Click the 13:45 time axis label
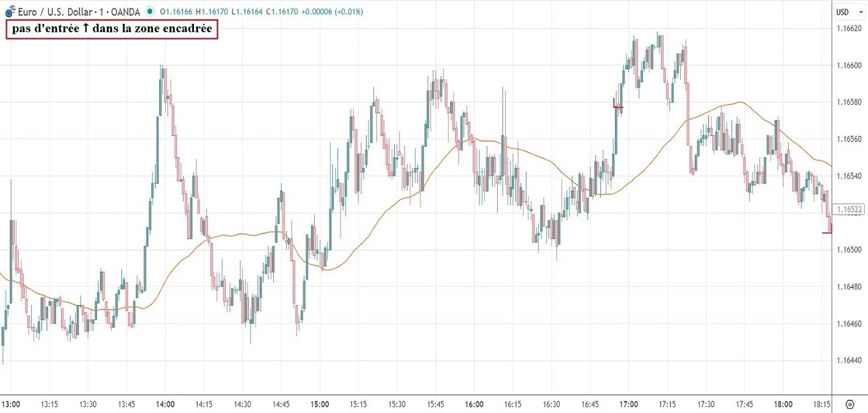 click(x=126, y=404)
